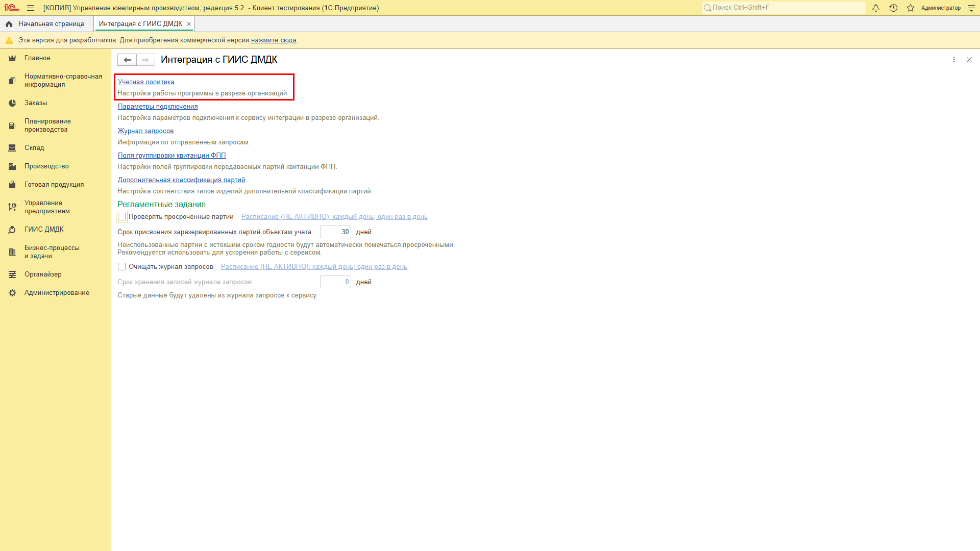This screenshot has height=551, width=980.
Task: Open the 1C main menu hamburger icon
Action: [x=31, y=8]
